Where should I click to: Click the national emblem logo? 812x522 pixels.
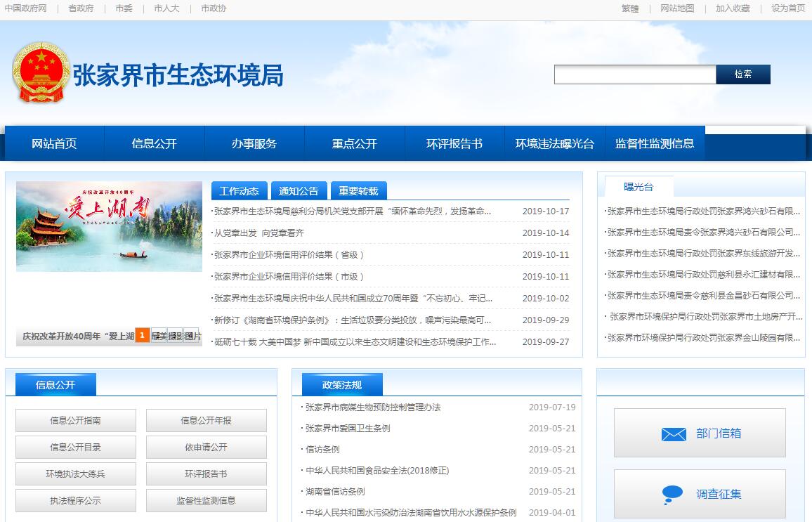pos(41,73)
